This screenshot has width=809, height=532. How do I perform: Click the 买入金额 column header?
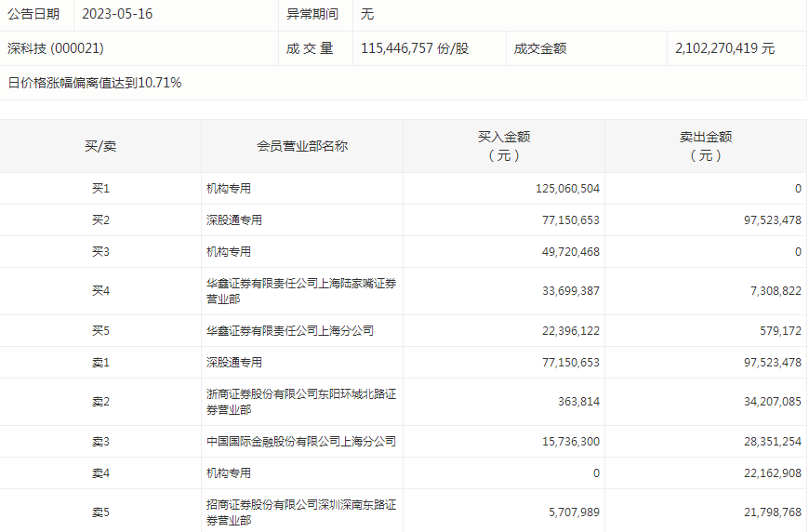point(504,146)
